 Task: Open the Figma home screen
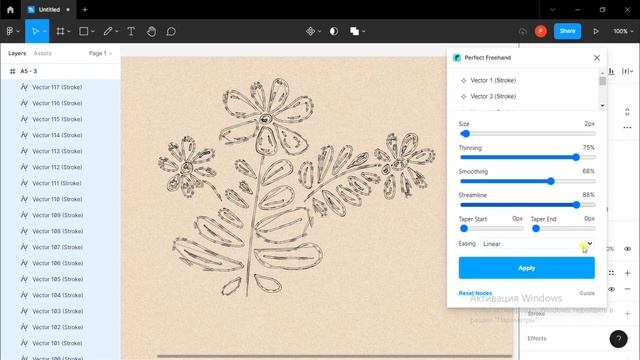pos(10,9)
